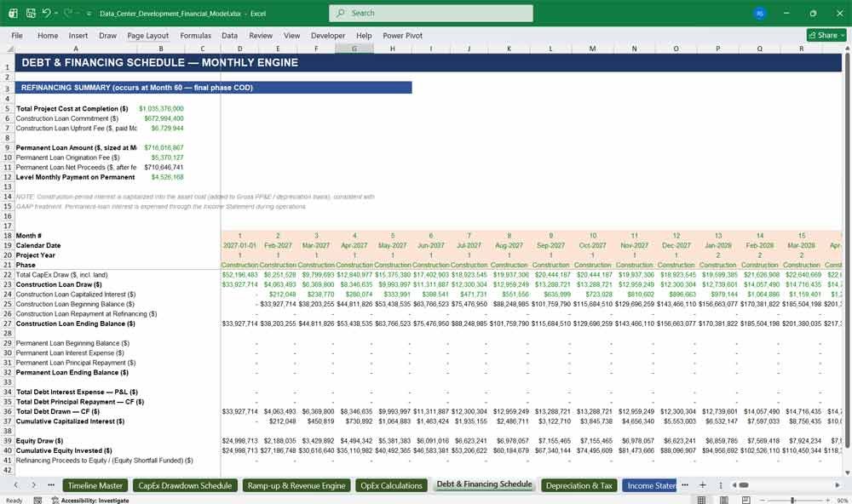Switch to CapEx Drawdown Schedule sheet
Image resolution: width=852 pixels, height=504 pixels.
[185, 485]
